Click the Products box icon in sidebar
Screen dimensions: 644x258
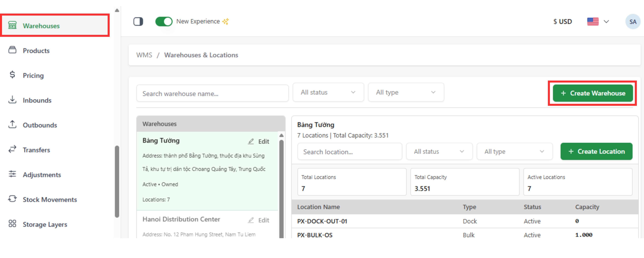coord(12,50)
